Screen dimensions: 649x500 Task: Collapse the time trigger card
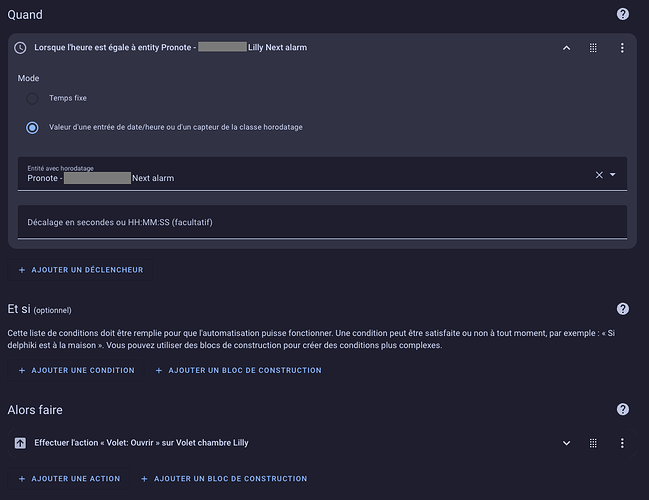(566, 47)
